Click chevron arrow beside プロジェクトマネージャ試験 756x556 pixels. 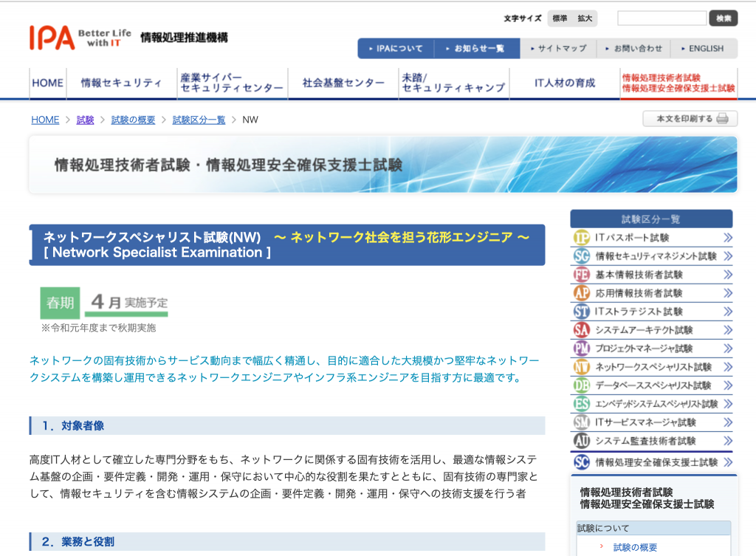click(728, 349)
